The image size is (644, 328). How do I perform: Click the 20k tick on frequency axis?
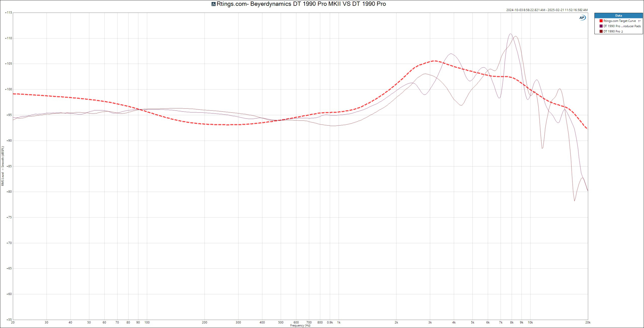point(588,322)
